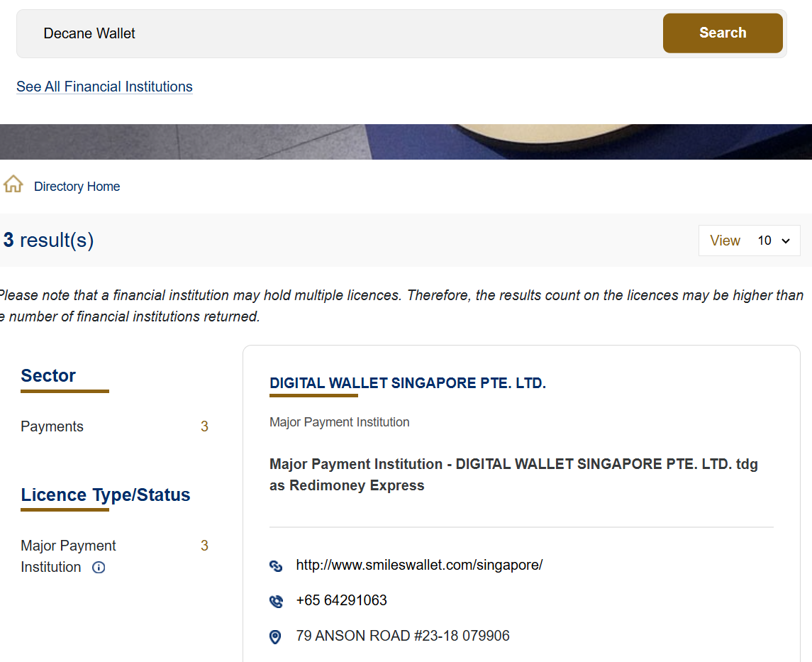Viewport: 812px width, 662px height.
Task: Click the link icon beside the website URL
Action: (x=276, y=566)
